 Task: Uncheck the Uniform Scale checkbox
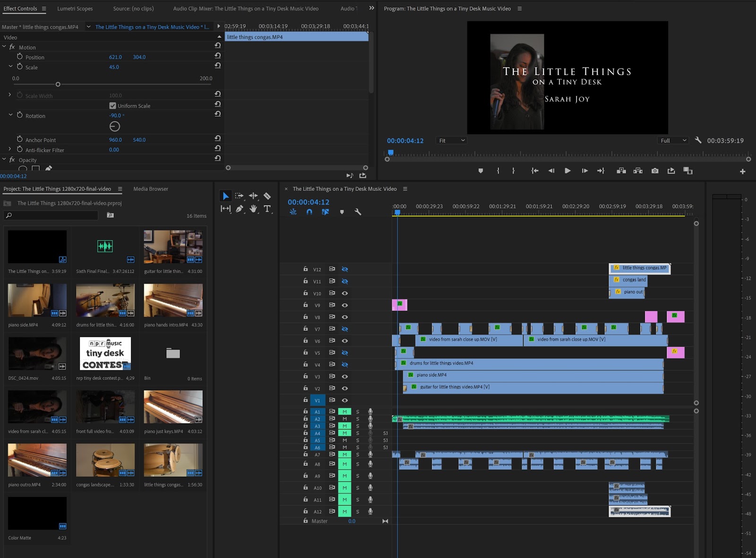click(112, 106)
